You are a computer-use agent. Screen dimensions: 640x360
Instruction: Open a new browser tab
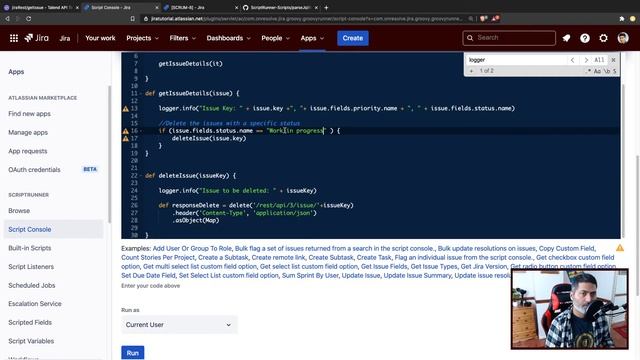(326, 7)
